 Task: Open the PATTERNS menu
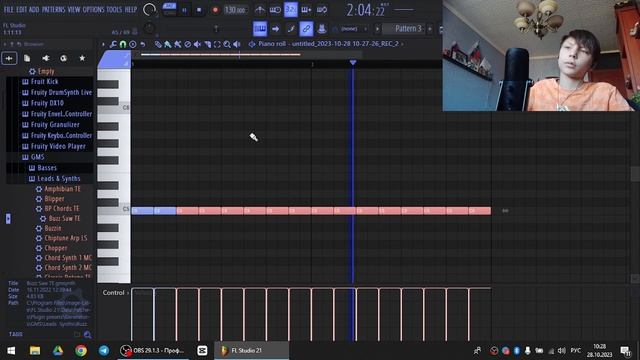pyautogui.click(x=53, y=9)
